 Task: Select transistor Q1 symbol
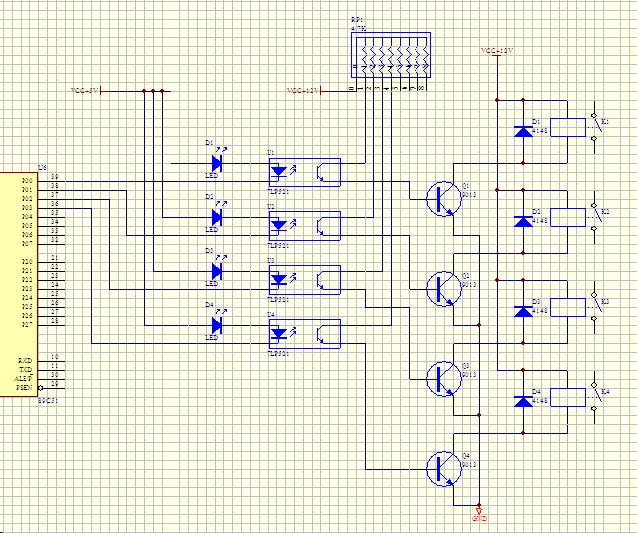tap(441, 197)
